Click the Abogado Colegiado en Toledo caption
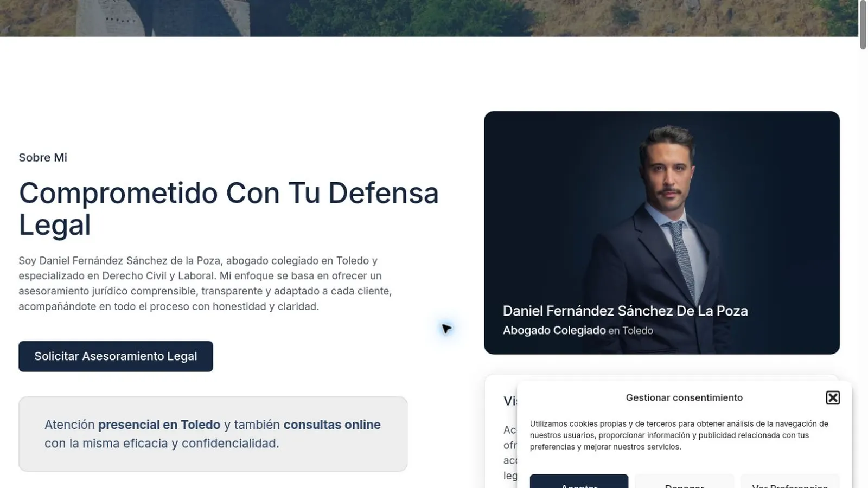The height and width of the screenshot is (488, 868). 578,330
